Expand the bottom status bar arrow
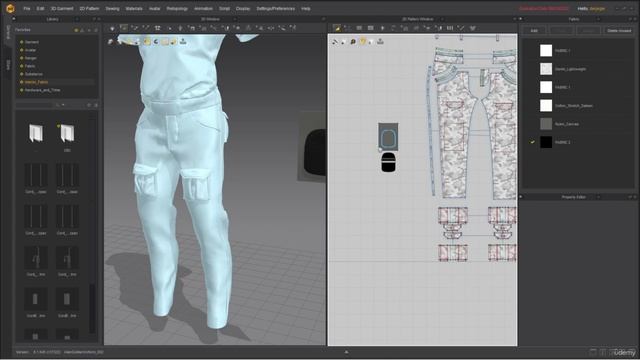This screenshot has height=360, width=640. [346, 352]
